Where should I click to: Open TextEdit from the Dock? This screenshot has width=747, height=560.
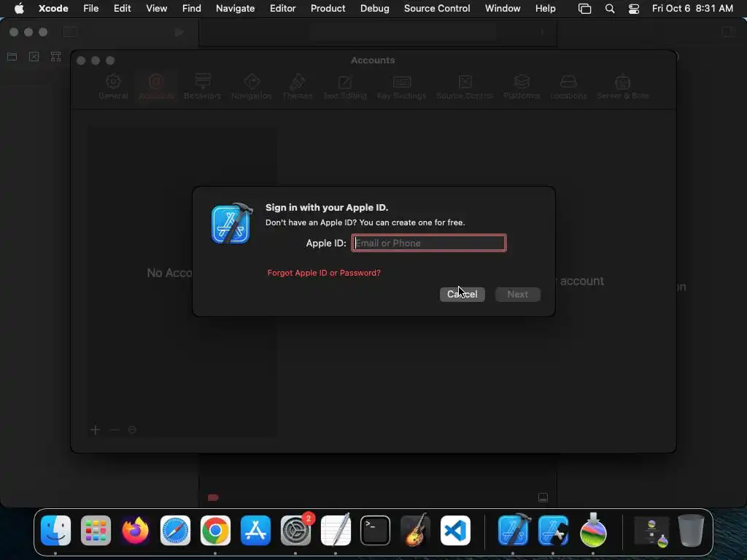336,531
